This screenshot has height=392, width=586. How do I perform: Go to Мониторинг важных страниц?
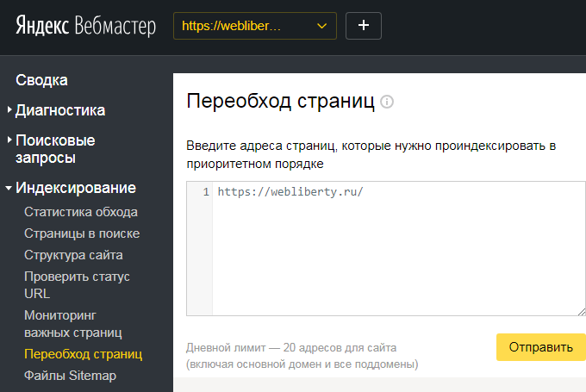[73, 324]
